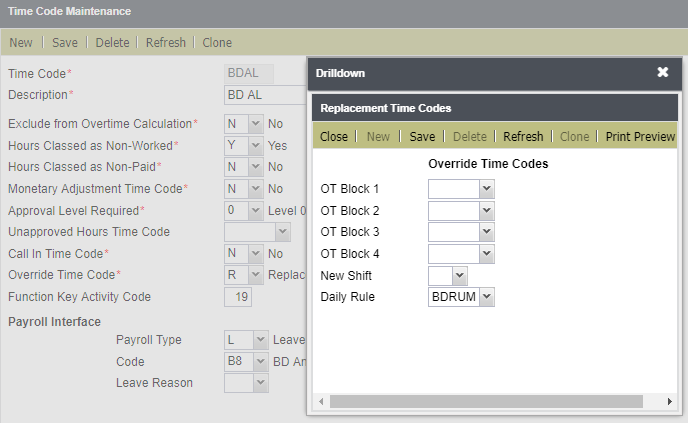Screen dimensions: 688x423
Task: Open the OT Block 1 dropdown
Action: [461, 189]
